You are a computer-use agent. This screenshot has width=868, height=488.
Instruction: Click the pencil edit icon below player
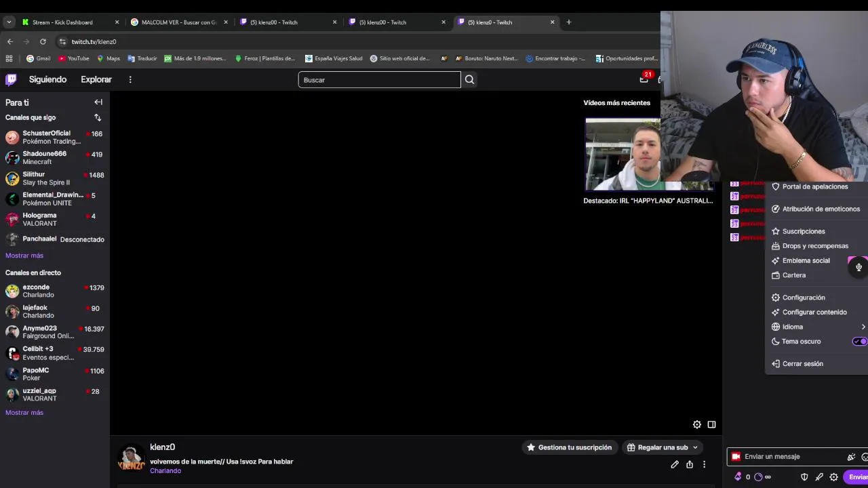(675, 464)
